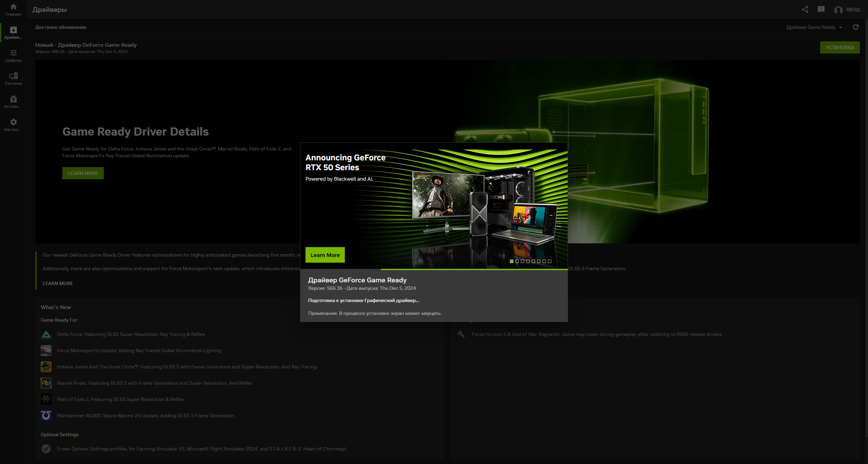This screenshot has height=464, width=868.
Task: Select the eighth carousel dot in banner
Action: click(x=550, y=261)
